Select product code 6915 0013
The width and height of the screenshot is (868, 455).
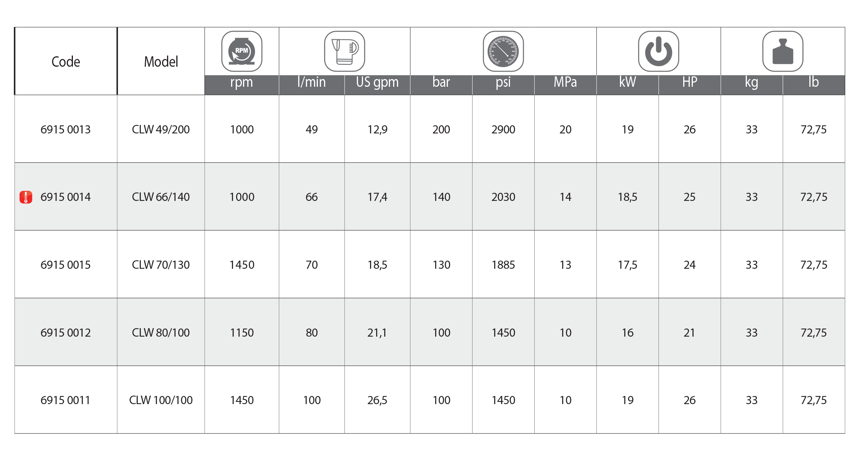[x=66, y=130]
